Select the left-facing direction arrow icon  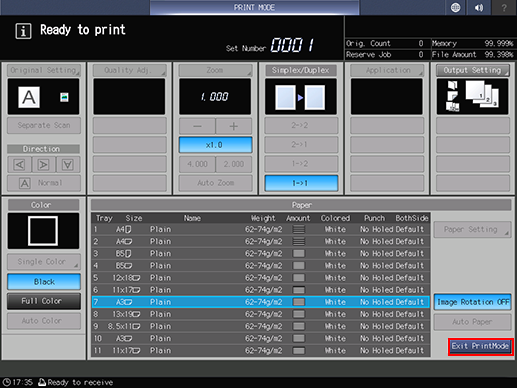[20, 164]
